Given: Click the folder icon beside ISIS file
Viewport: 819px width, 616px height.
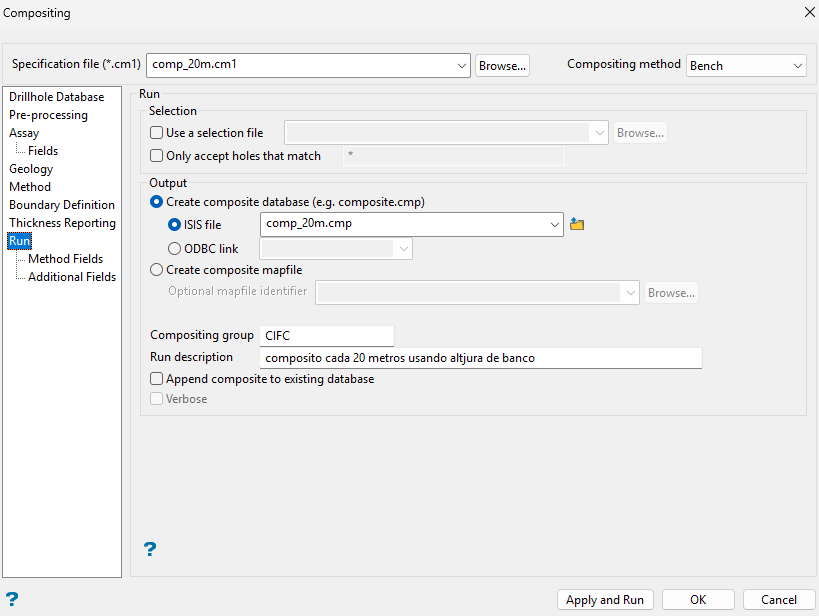Looking at the screenshot, I should click(577, 224).
